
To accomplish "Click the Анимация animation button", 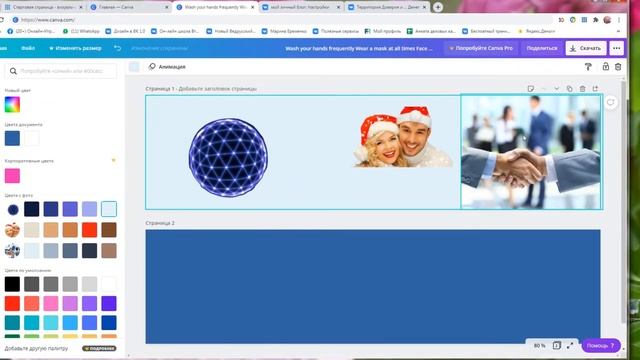I will [167, 67].
